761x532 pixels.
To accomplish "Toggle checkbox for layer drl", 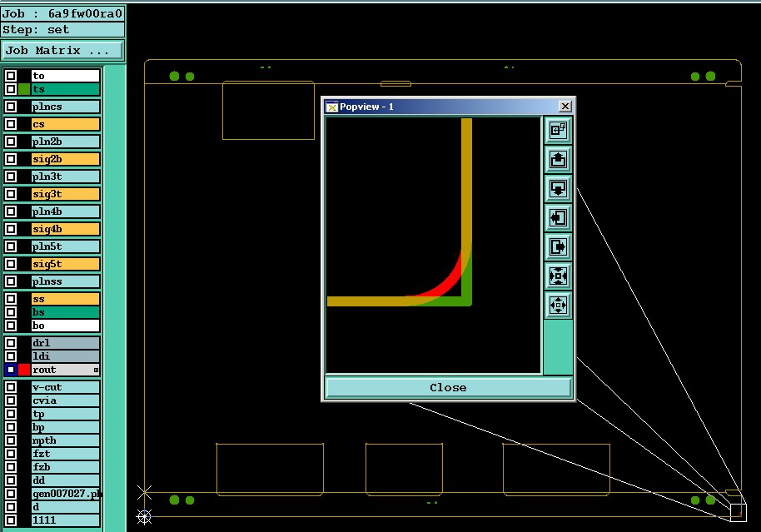I will coord(11,343).
